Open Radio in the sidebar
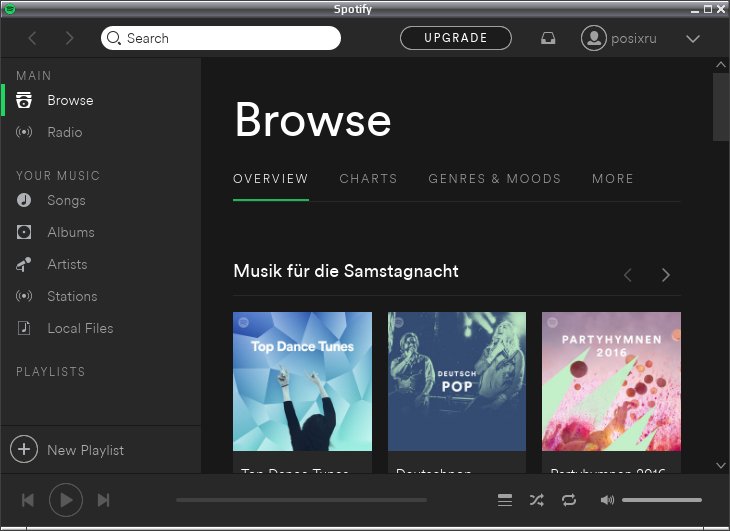Screen dimensions: 730x531 65,132
